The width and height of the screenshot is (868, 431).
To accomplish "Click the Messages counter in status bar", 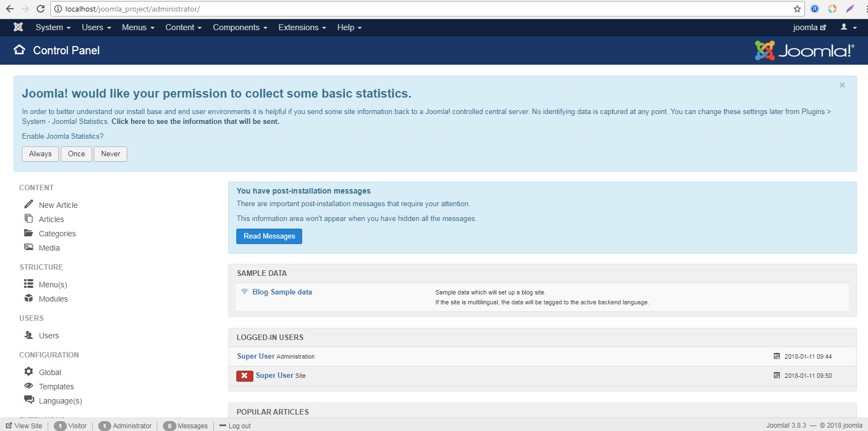I will (185, 426).
